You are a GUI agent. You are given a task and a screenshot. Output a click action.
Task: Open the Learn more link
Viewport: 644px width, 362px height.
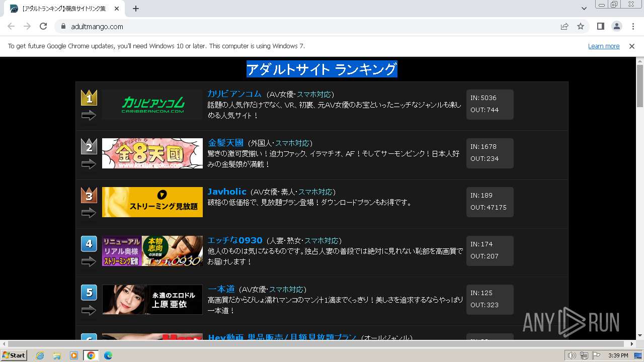point(604,46)
